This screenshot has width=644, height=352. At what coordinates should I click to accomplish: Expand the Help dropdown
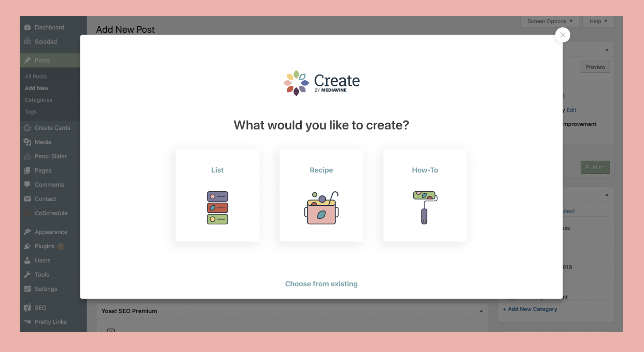point(598,21)
